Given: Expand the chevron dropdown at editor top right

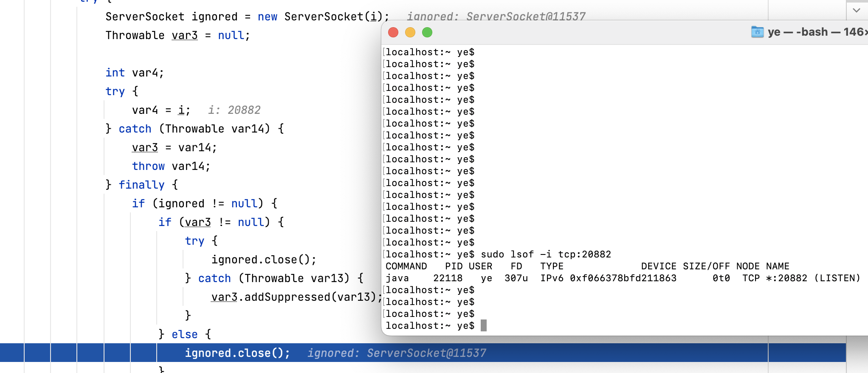Looking at the screenshot, I should (857, 10).
